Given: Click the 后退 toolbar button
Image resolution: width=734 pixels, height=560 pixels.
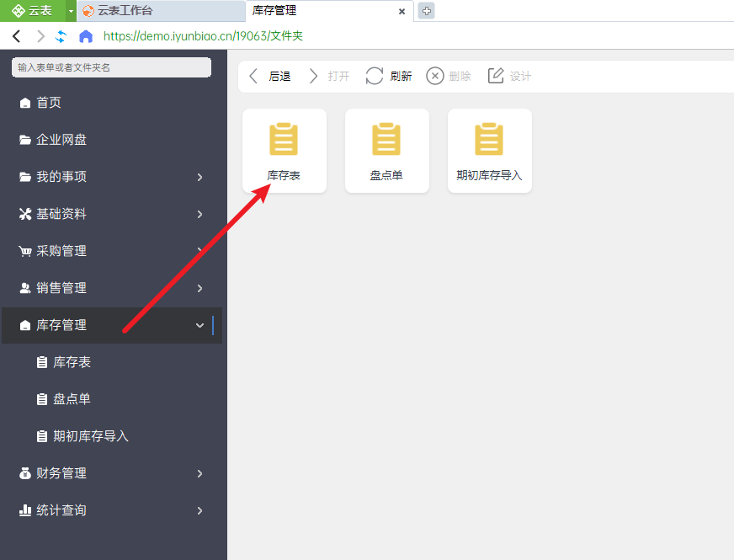Looking at the screenshot, I should tap(269, 76).
